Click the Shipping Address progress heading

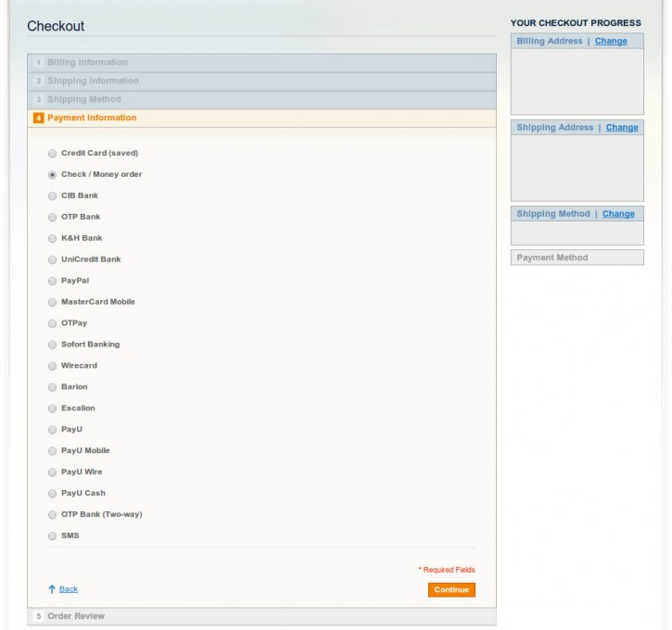pyautogui.click(x=555, y=128)
